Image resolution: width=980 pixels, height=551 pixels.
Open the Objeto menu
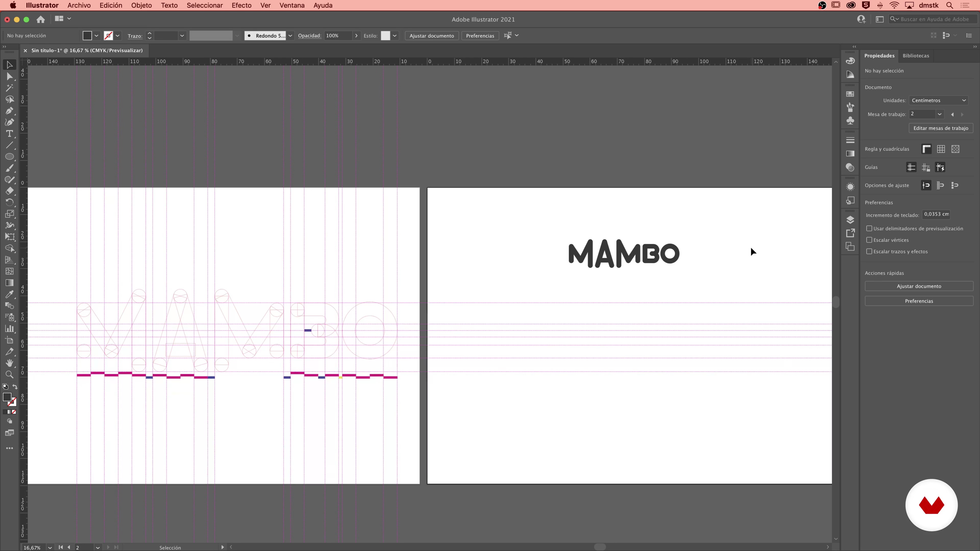[142, 5]
